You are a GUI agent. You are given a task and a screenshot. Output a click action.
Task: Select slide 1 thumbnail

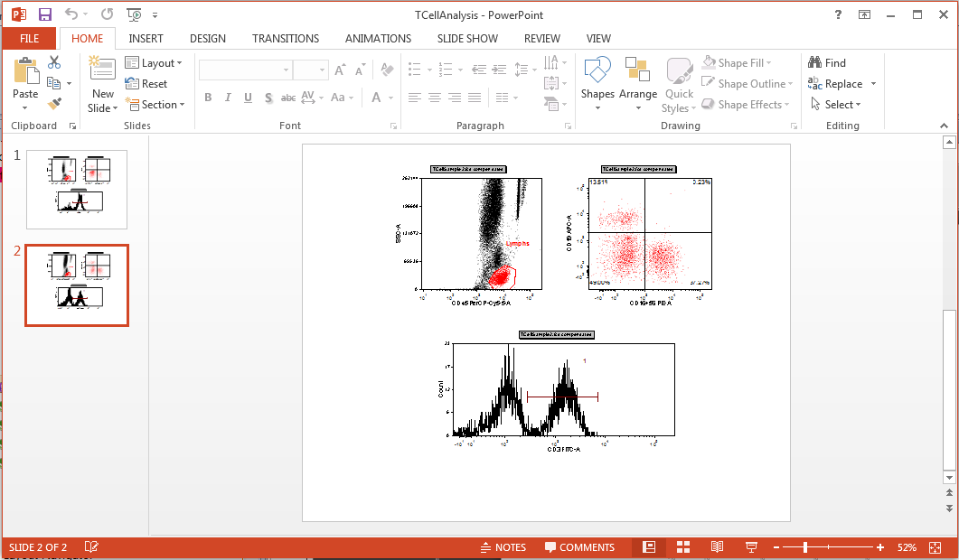77,189
